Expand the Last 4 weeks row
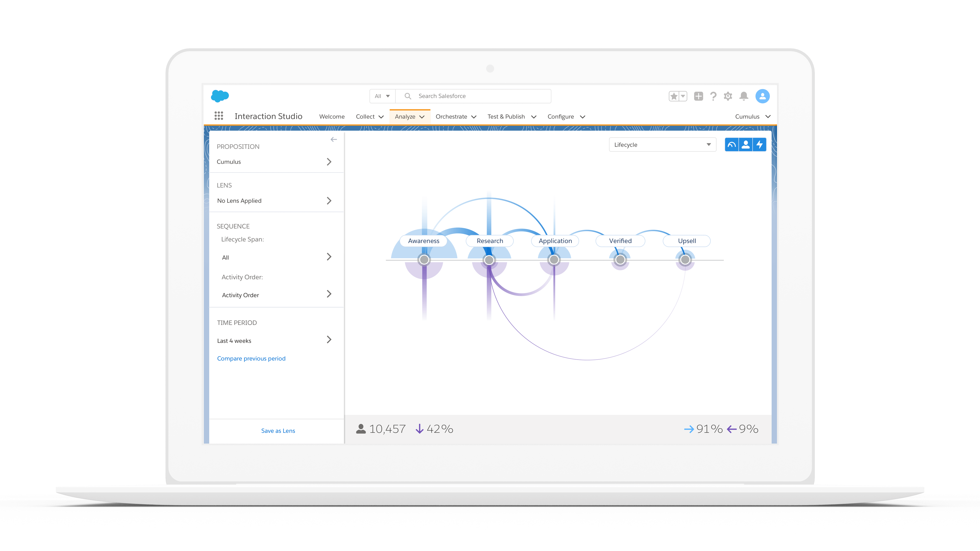This screenshot has height=551, width=980. (x=276, y=340)
